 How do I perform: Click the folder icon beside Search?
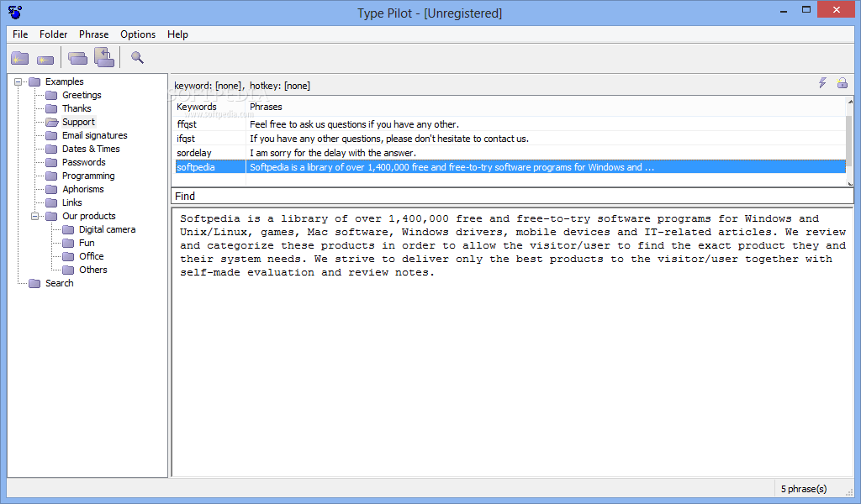click(x=34, y=283)
